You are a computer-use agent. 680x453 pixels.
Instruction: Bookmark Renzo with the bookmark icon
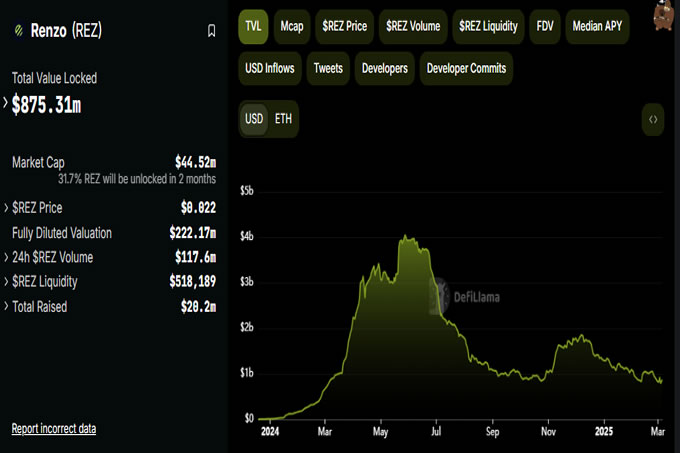coord(211,31)
